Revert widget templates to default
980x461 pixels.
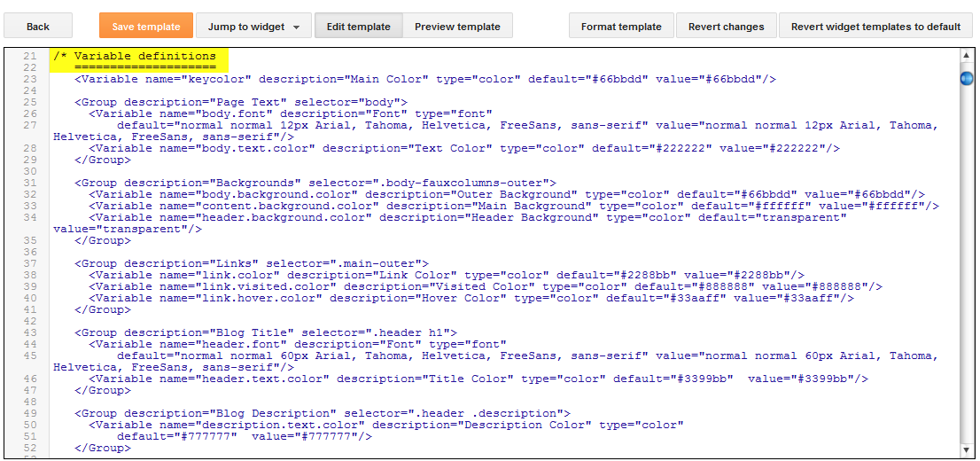(x=875, y=27)
